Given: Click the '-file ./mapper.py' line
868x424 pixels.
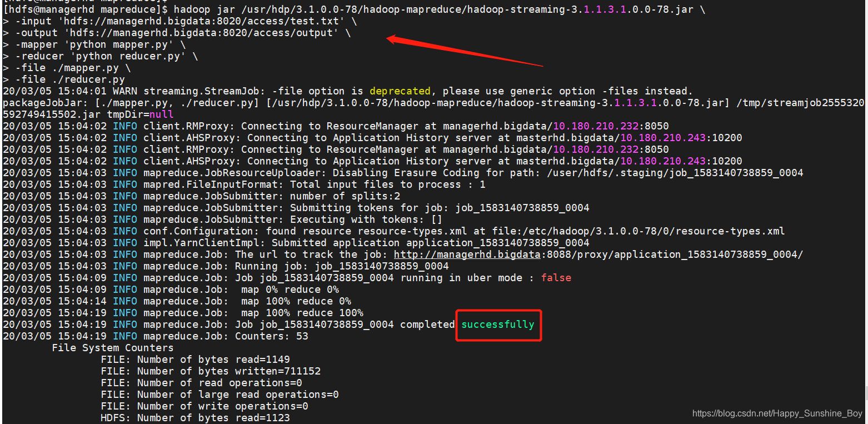Looking at the screenshot, I should [67, 68].
